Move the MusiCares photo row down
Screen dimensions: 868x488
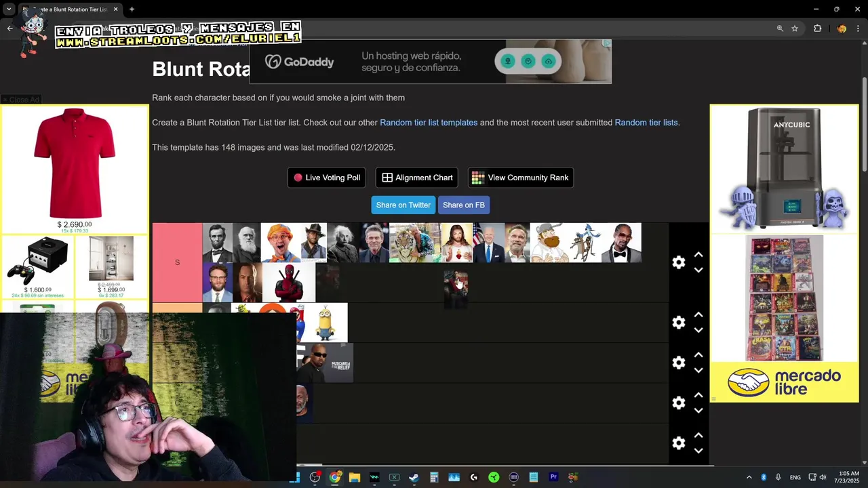(x=698, y=370)
